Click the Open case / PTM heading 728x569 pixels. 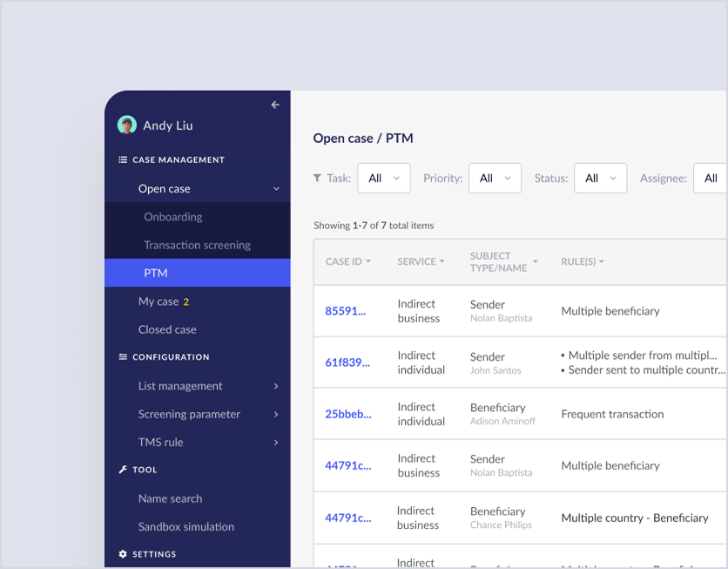(363, 138)
